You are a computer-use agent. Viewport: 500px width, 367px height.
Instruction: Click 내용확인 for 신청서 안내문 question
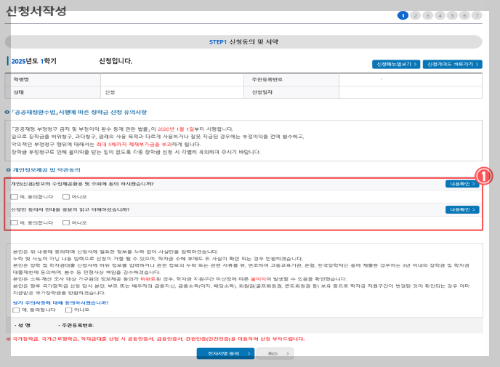(x=462, y=210)
